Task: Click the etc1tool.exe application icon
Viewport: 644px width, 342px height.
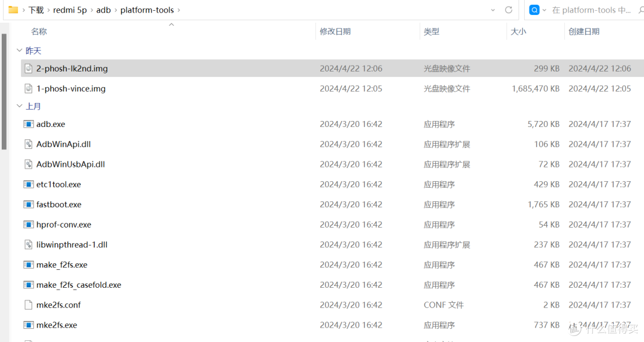Action: (29, 184)
